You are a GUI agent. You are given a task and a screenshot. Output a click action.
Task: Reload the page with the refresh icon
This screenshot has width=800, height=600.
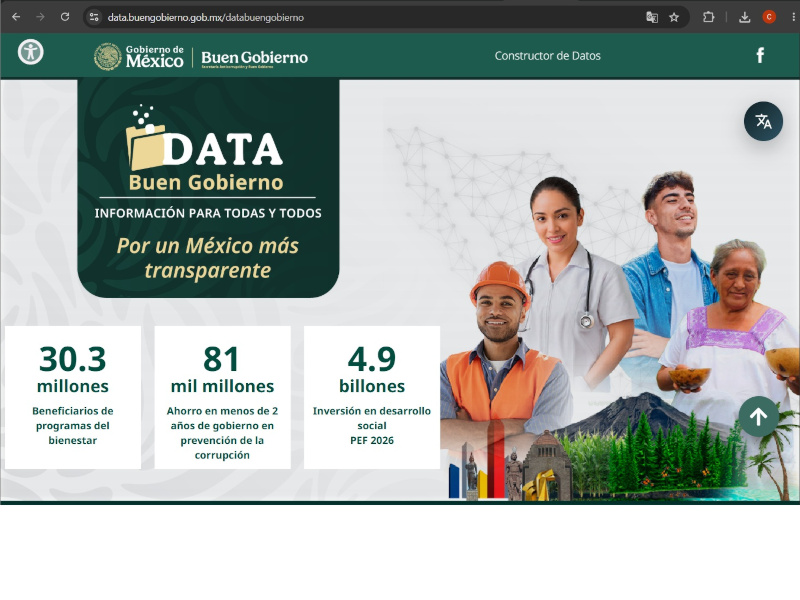point(65,17)
